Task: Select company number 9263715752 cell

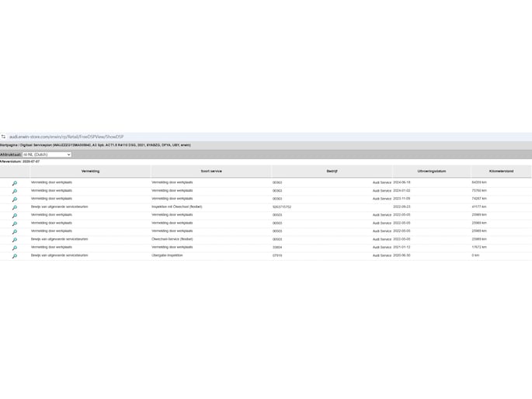Action: coord(281,207)
